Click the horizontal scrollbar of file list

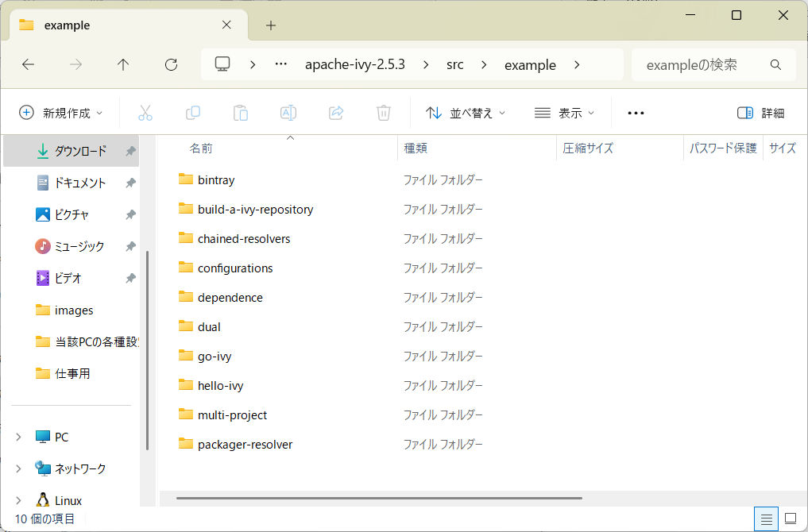(x=379, y=498)
